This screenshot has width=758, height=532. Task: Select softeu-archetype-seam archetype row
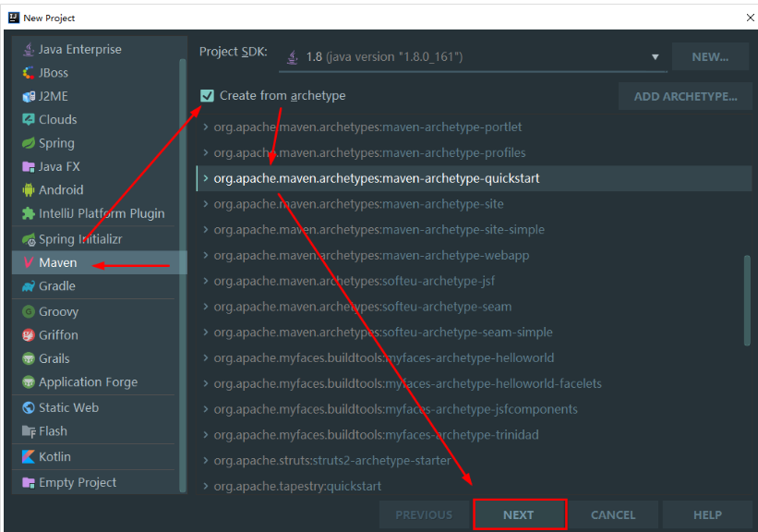(474, 307)
